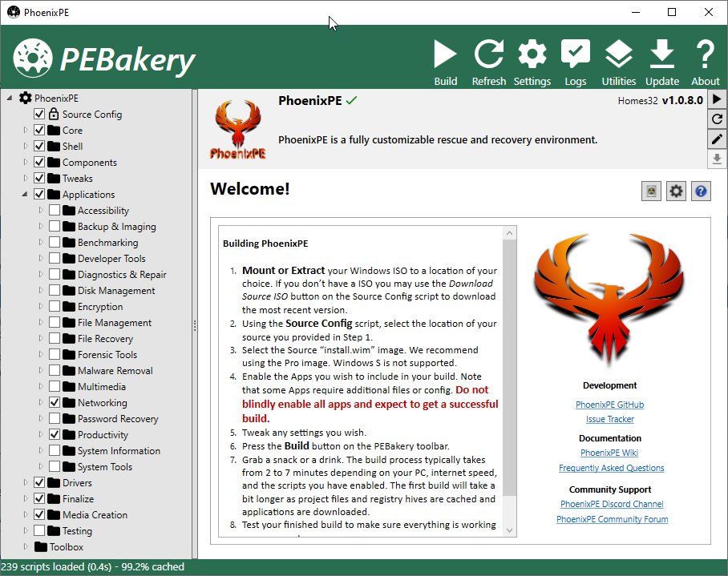Enable the Malware Removal checkbox
This screenshot has height=576, width=728.
(x=55, y=371)
